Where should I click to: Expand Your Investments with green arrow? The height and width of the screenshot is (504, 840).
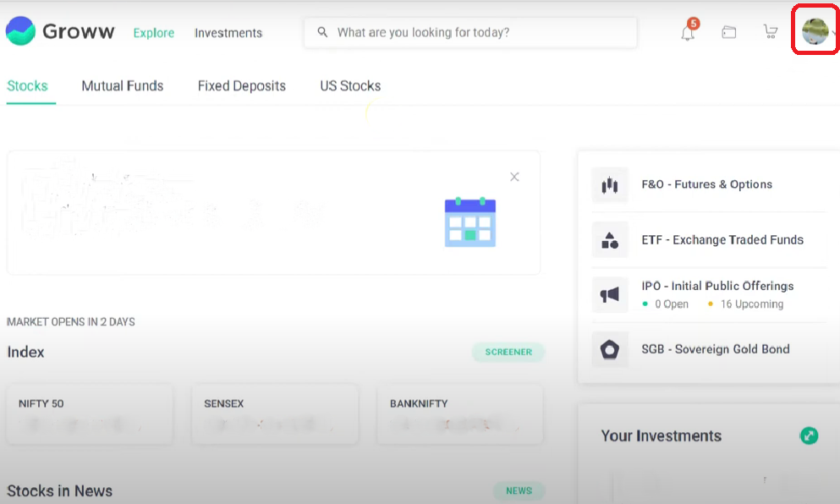click(809, 436)
